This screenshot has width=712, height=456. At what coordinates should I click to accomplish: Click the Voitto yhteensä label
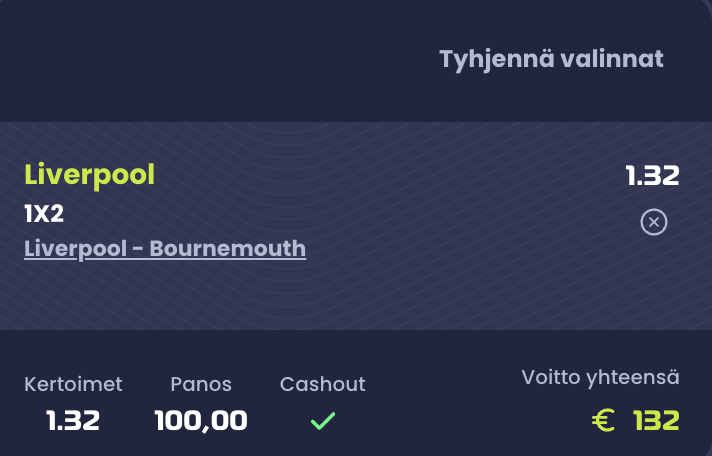point(600,377)
